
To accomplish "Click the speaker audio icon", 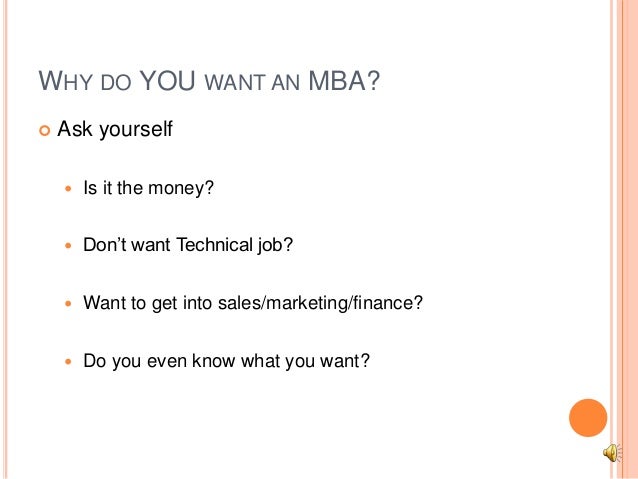I will click(612, 453).
